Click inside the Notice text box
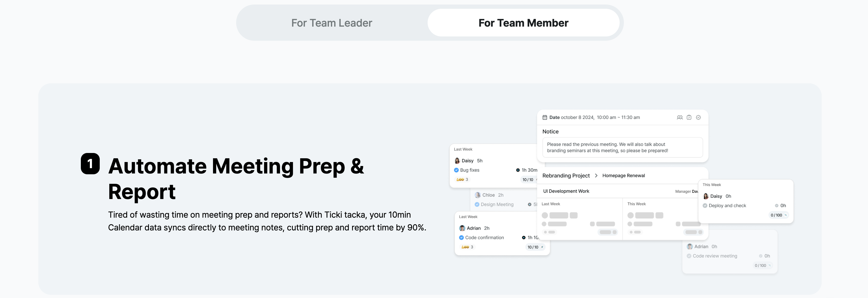 (x=623, y=147)
